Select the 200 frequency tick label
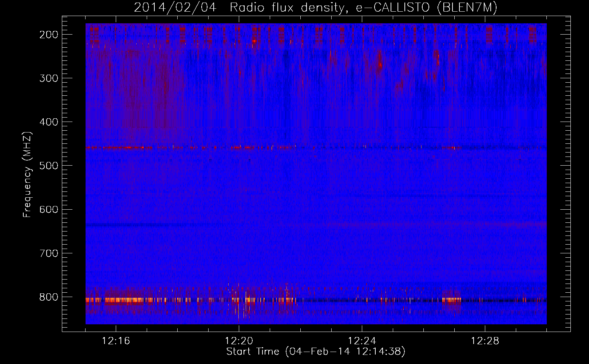Viewport: 589px width, 364px height. [48, 35]
